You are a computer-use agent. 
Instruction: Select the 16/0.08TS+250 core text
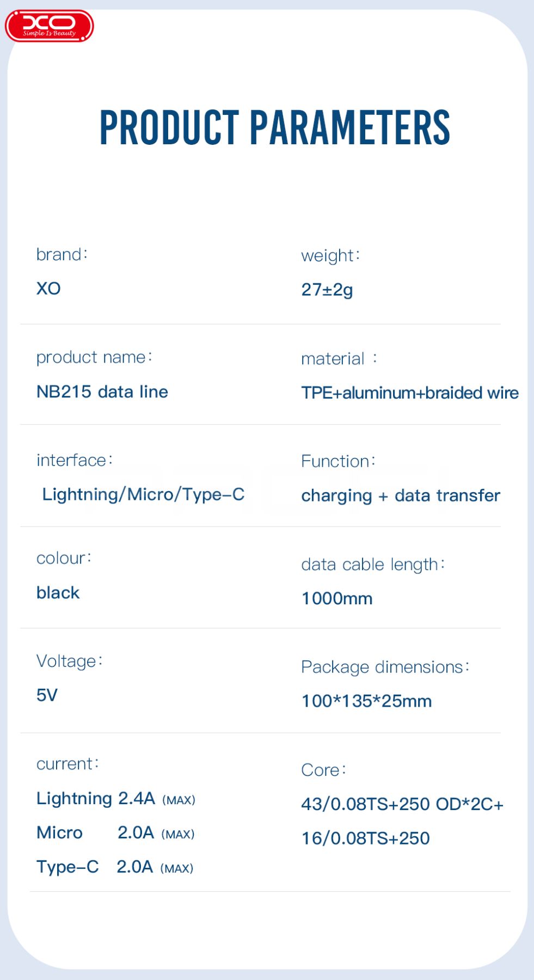366,838
